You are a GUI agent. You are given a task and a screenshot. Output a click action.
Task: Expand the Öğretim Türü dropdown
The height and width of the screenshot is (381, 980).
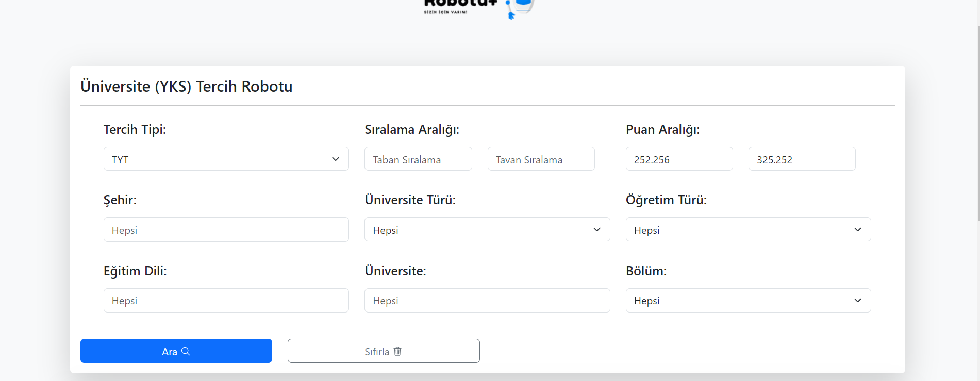748,230
